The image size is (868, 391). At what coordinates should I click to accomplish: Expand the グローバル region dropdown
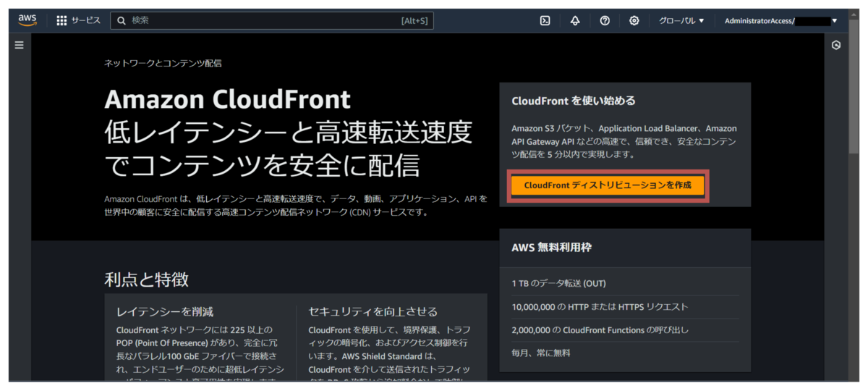pos(681,20)
